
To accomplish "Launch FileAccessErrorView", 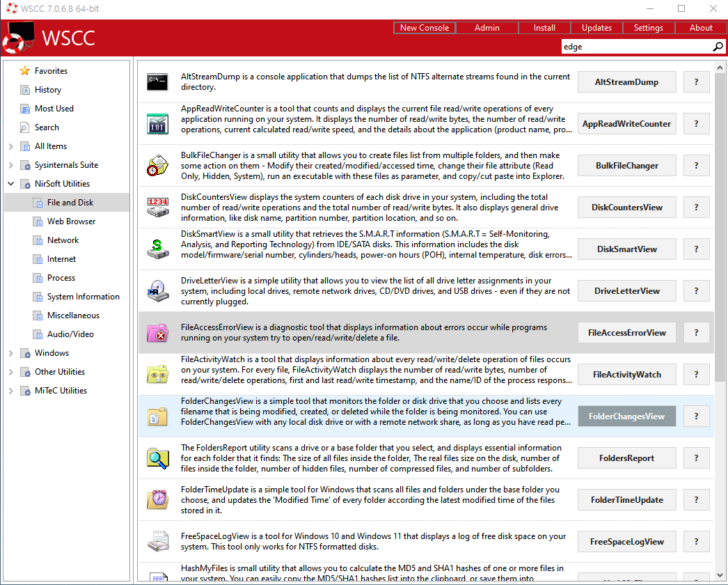I will coord(627,333).
